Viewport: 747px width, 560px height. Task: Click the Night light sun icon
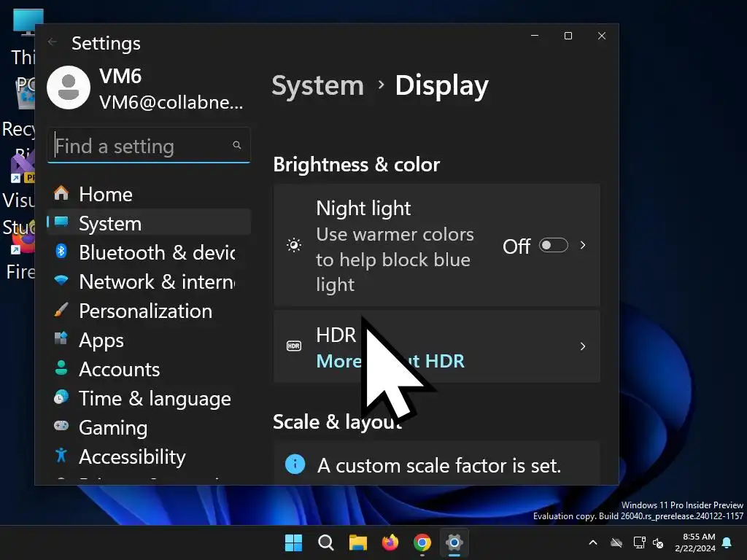[294, 245]
